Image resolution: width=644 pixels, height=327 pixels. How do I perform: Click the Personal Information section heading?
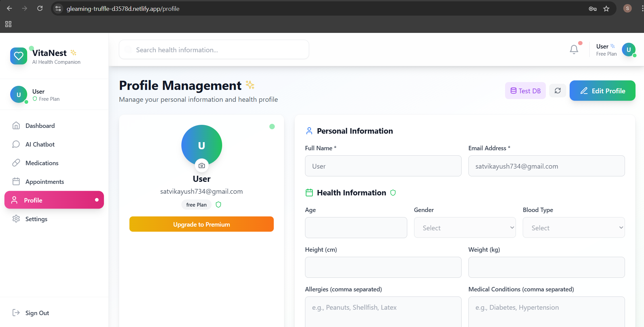(355, 131)
